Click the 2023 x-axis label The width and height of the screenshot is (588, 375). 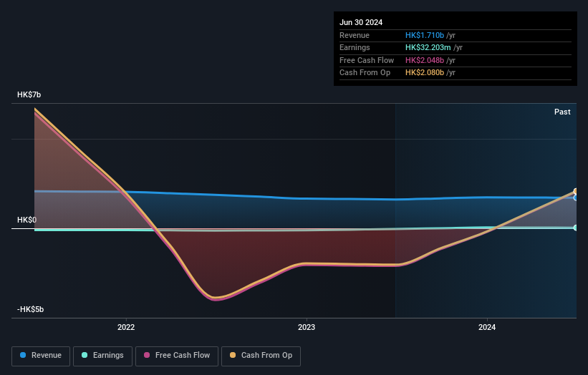click(307, 328)
